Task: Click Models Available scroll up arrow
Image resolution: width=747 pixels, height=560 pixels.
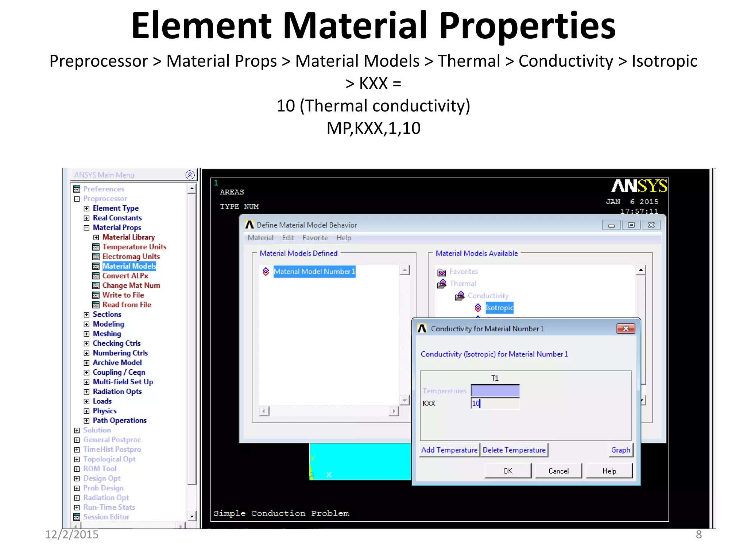Action: click(640, 270)
